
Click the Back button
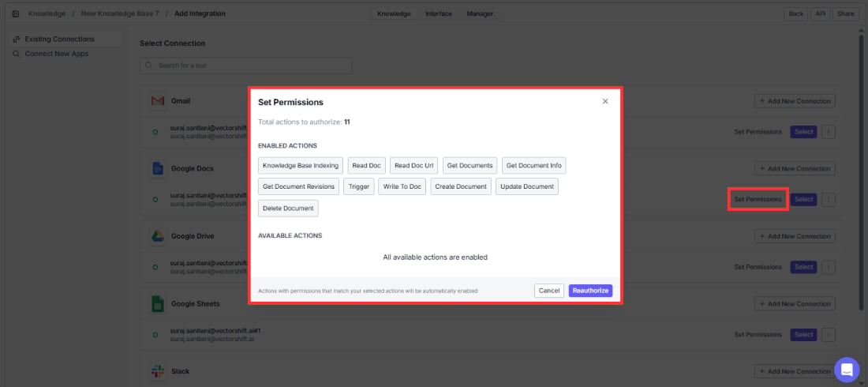(795, 14)
